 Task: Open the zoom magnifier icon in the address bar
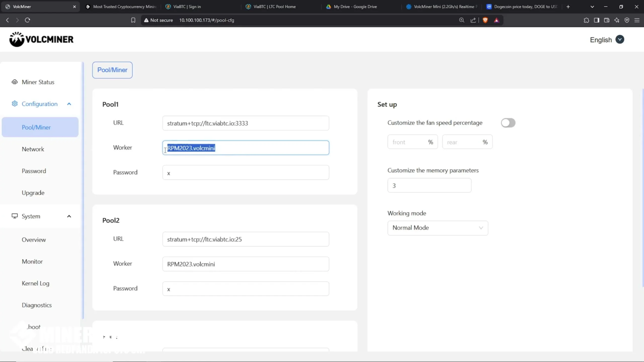461,20
